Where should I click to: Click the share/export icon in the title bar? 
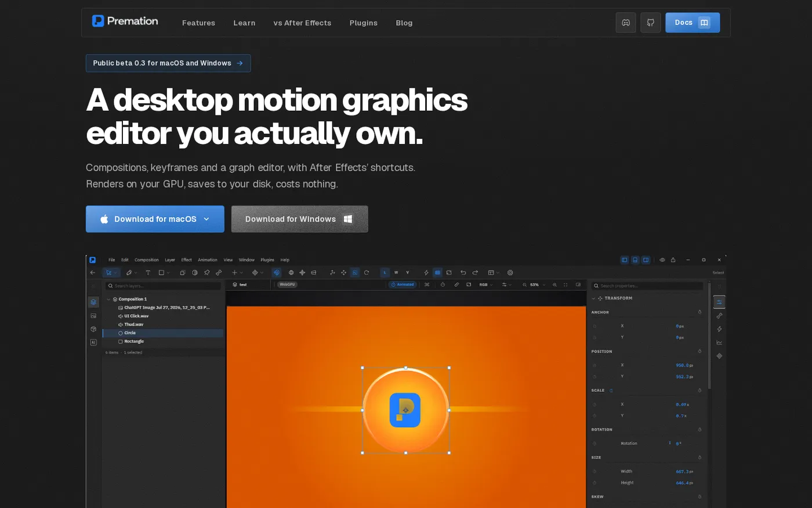tap(673, 260)
